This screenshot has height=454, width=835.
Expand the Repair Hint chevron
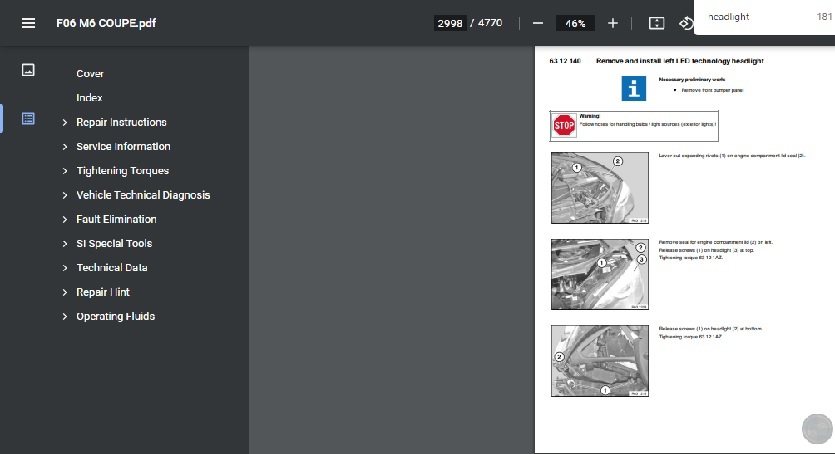(x=64, y=292)
